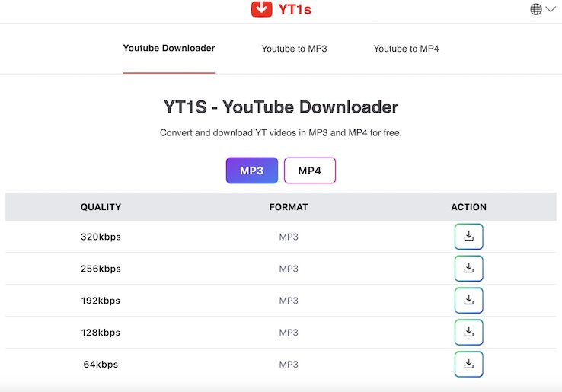Image resolution: width=562 pixels, height=392 pixels.
Task: Download the 128kbps MP3 file
Action: pos(468,333)
